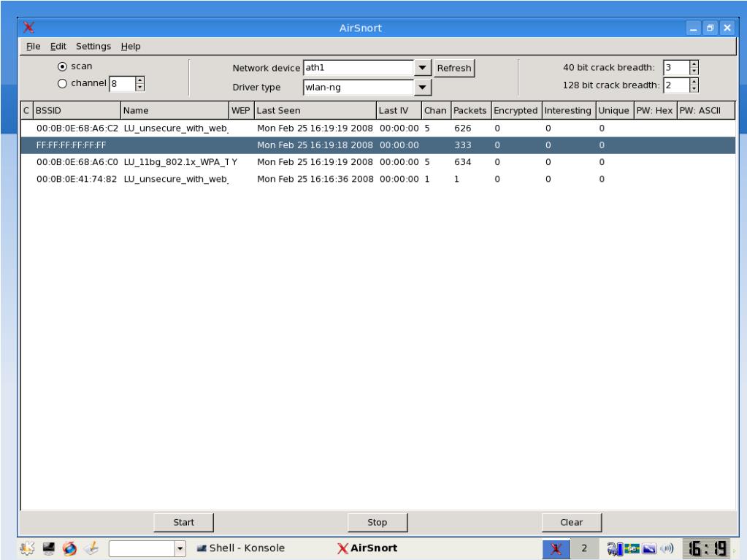Open the Help menu
The image size is (747, 560).
[131, 46]
